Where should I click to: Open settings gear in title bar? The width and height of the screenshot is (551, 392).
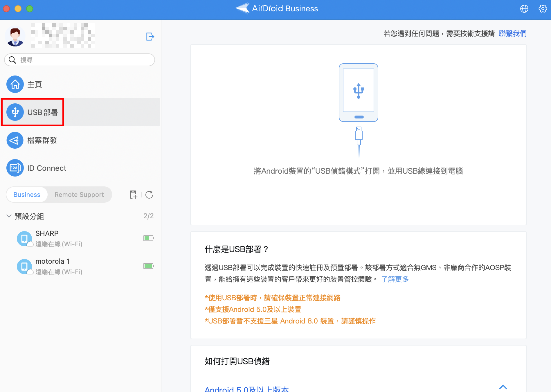point(543,9)
